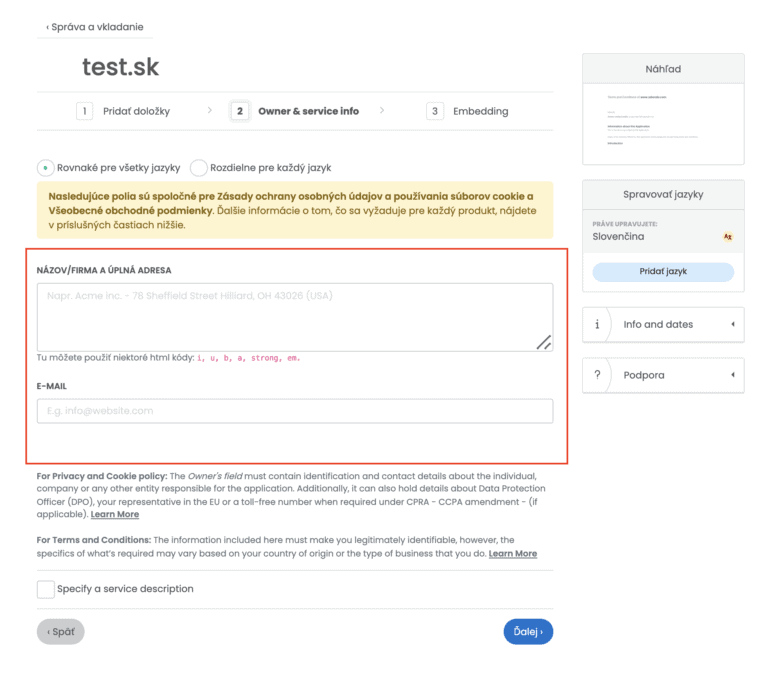The height and width of the screenshot is (694, 783).
Task: Open the 'Správa a vkladanie' back link
Action: [x=95, y=27]
